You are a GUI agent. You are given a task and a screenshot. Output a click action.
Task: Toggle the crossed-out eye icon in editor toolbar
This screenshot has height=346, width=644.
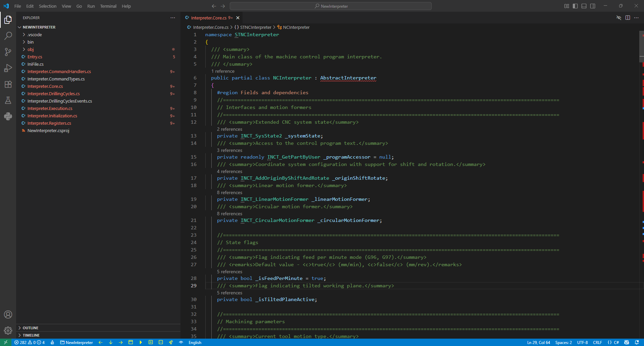[x=619, y=18]
